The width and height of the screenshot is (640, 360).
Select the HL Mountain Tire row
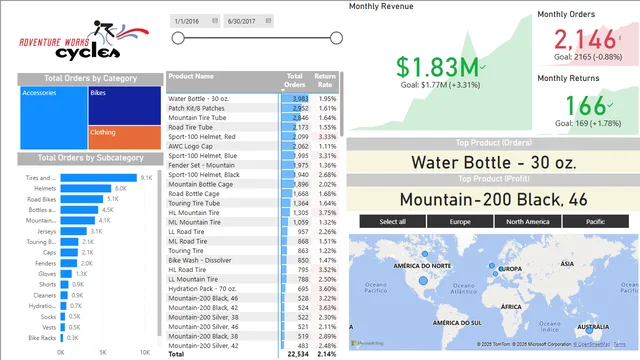252,213
